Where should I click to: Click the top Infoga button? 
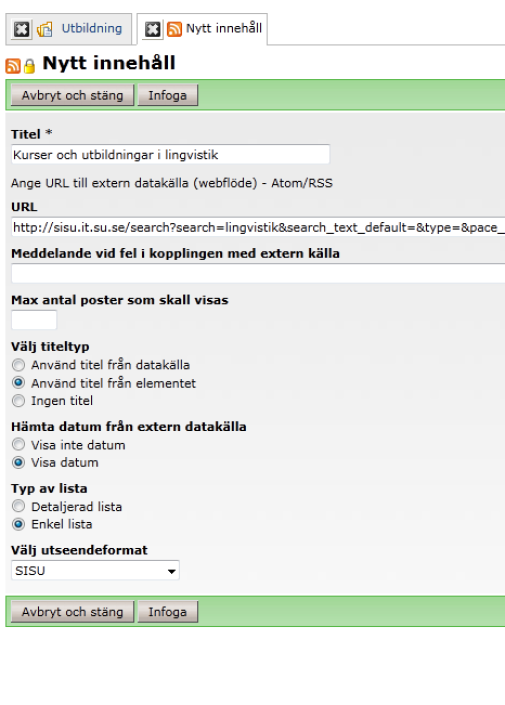coord(168,95)
